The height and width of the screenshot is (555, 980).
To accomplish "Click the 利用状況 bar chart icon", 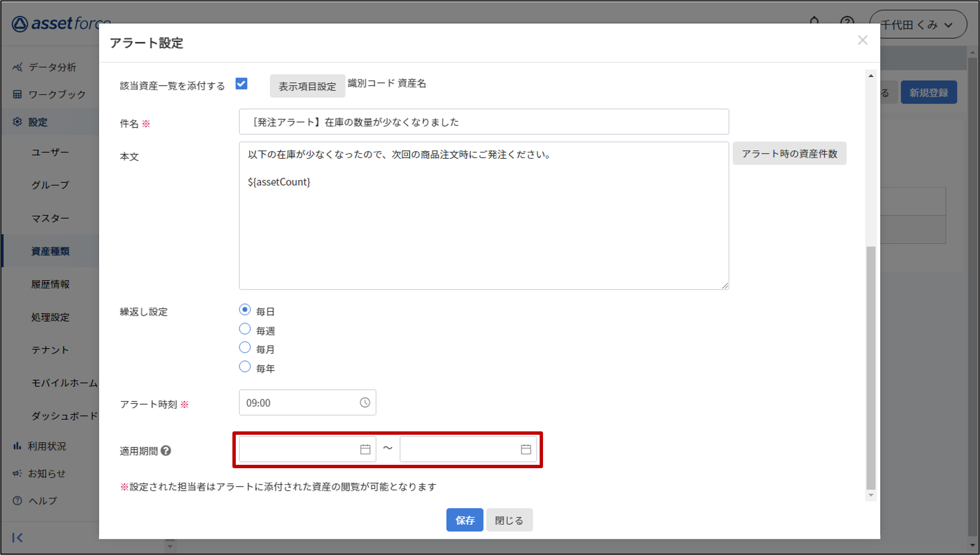I will tap(17, 446).
